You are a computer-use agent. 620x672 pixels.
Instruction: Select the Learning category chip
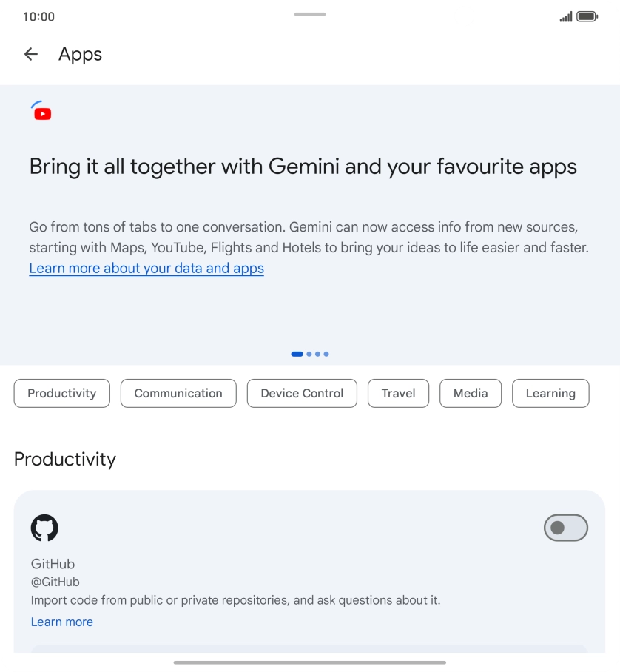pos(550,394)
